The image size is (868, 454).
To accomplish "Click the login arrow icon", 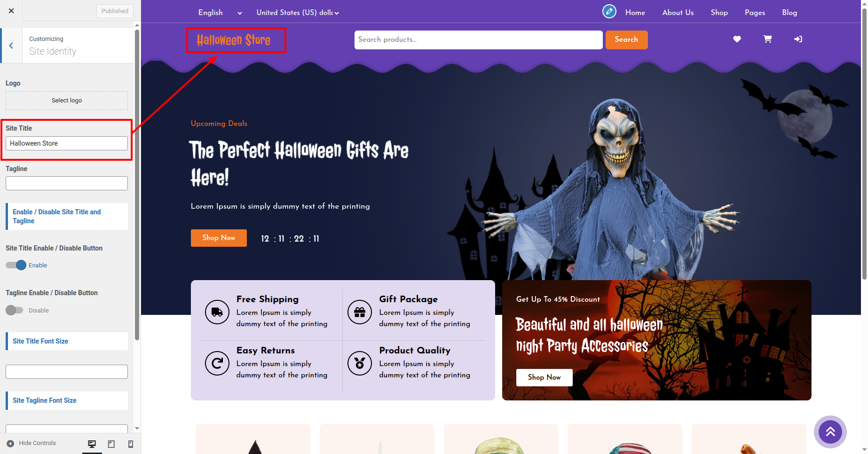I will coord(798,39).
